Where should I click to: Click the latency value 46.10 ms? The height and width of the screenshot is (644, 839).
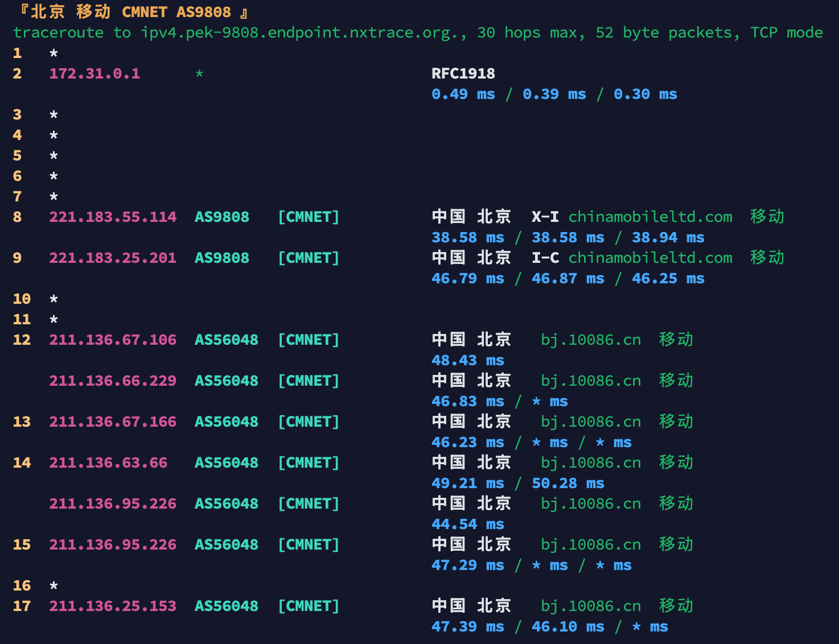click(x=568, y=627)
